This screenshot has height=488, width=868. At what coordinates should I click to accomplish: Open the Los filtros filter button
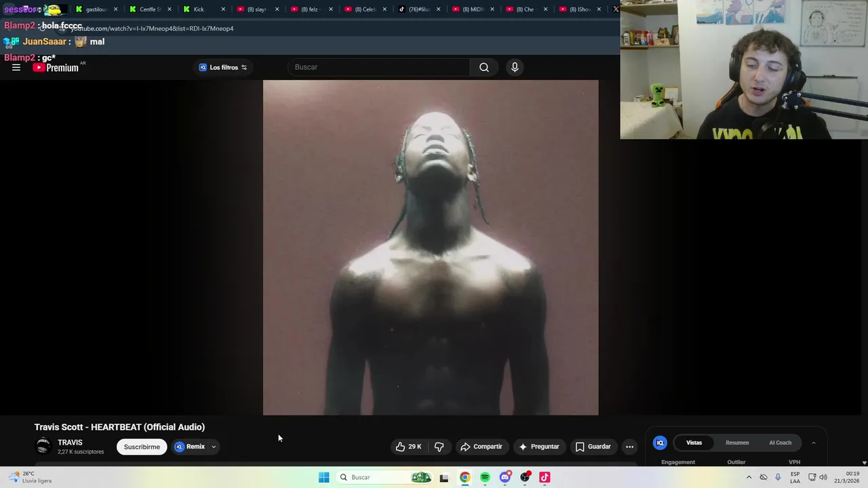[x=223, y=67]
